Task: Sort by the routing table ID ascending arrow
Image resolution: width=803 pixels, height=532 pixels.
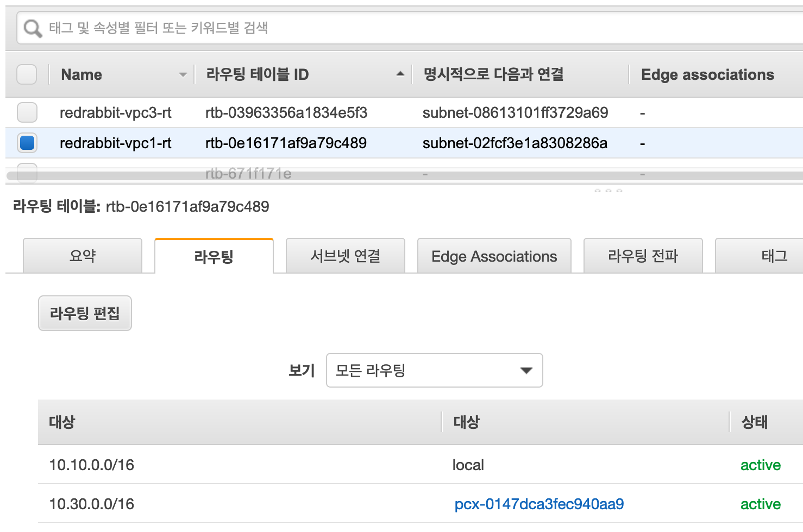Action: coord(400,74)
